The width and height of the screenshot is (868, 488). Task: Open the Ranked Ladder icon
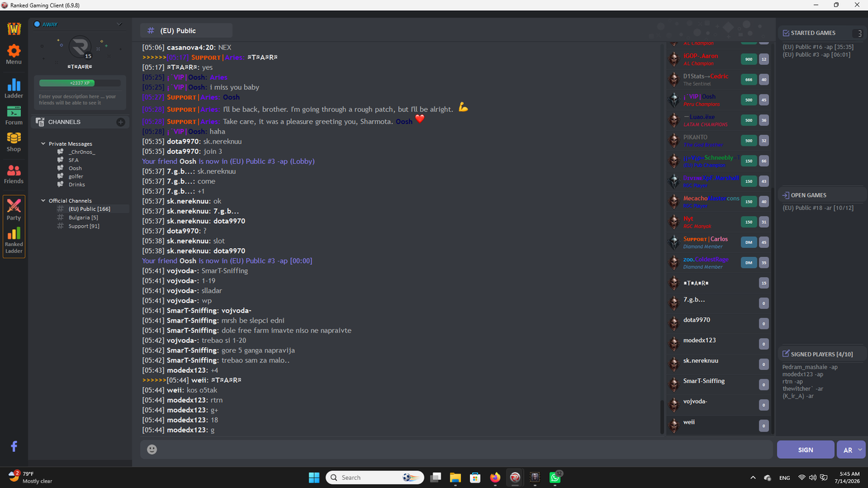(14, 233)
